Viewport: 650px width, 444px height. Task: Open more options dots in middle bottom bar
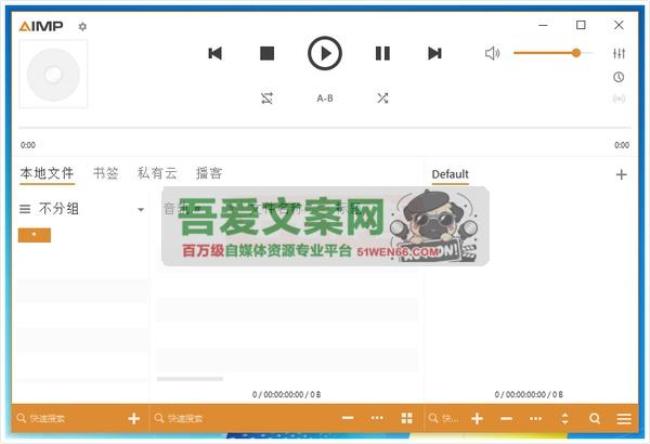click(x=377, y=418)
